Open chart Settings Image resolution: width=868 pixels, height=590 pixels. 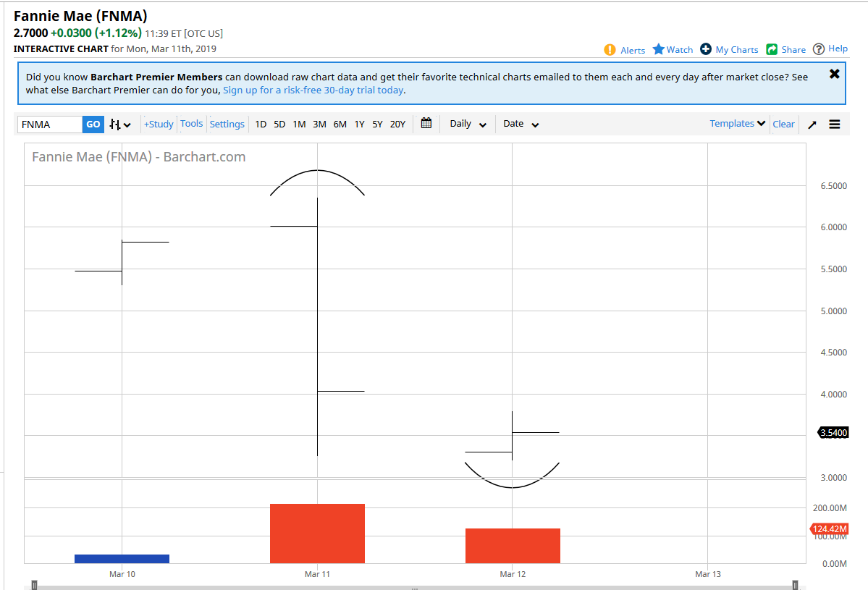pyautogui.click(x=227, y=124)
